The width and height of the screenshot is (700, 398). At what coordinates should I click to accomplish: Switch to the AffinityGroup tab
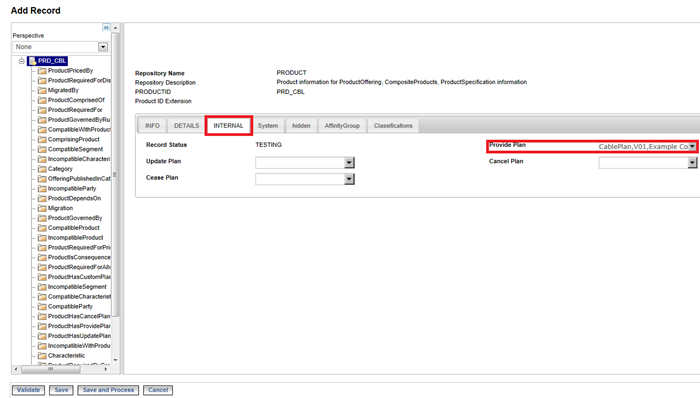click(x=342, y=126)
